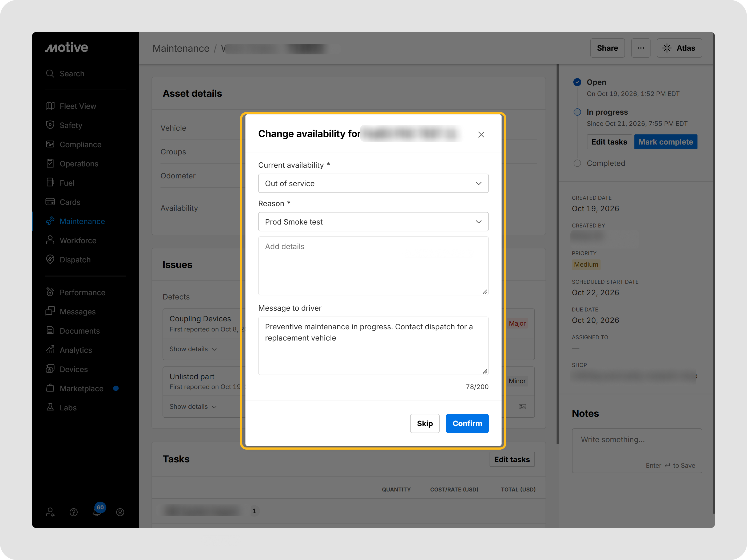Image resolution: width=747 pixels, height=560 pixels.
Task: Open Fuel pump icon
Action: pyautogui.click(x=50, y=183)
